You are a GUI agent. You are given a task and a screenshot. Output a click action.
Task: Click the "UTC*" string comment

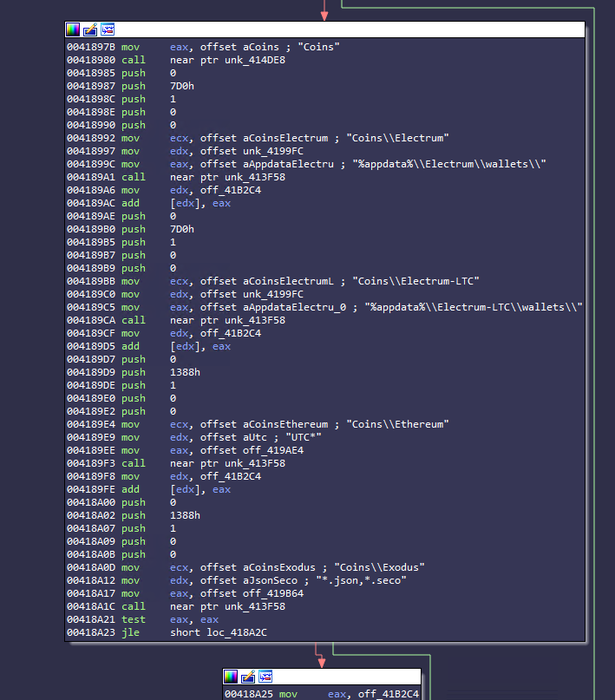(x=304, y=437)
